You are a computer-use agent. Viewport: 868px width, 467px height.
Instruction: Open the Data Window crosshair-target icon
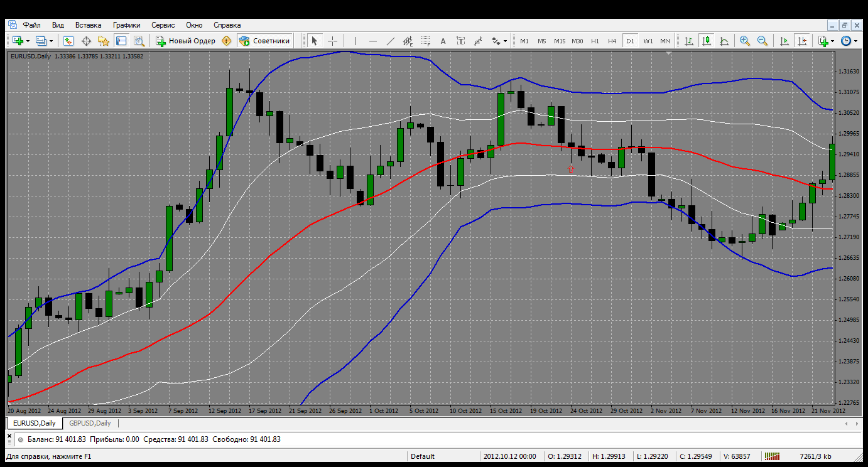(x=86, y=41)
